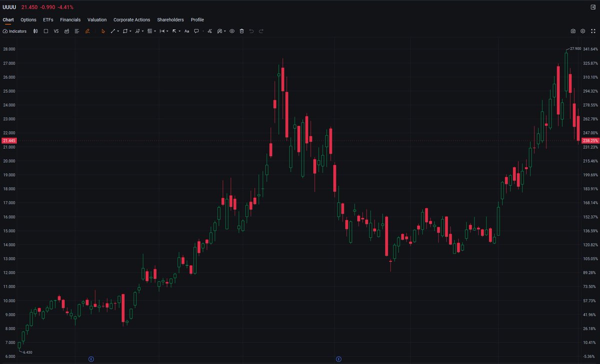The image size is (600, 364).
Task: Open the Indicators panel
Action: point(14,31)
